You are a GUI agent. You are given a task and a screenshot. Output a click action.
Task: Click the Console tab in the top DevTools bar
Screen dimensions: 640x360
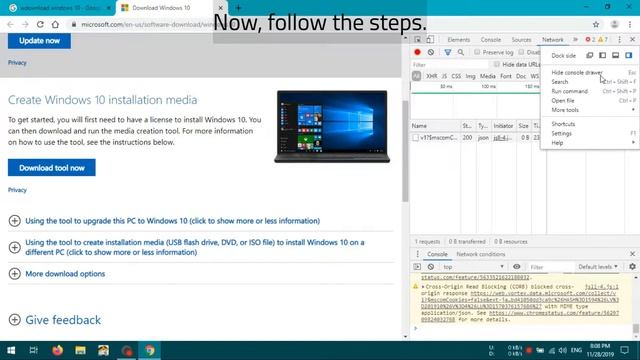491,40
